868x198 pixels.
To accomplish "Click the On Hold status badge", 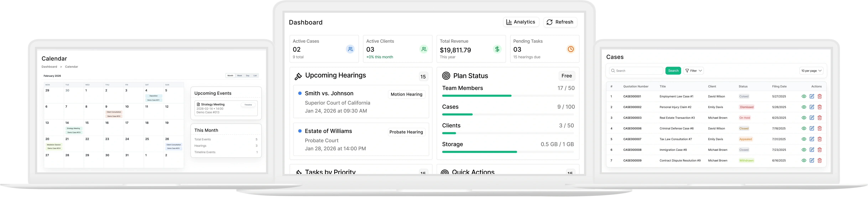I will (x=744, y=118).
